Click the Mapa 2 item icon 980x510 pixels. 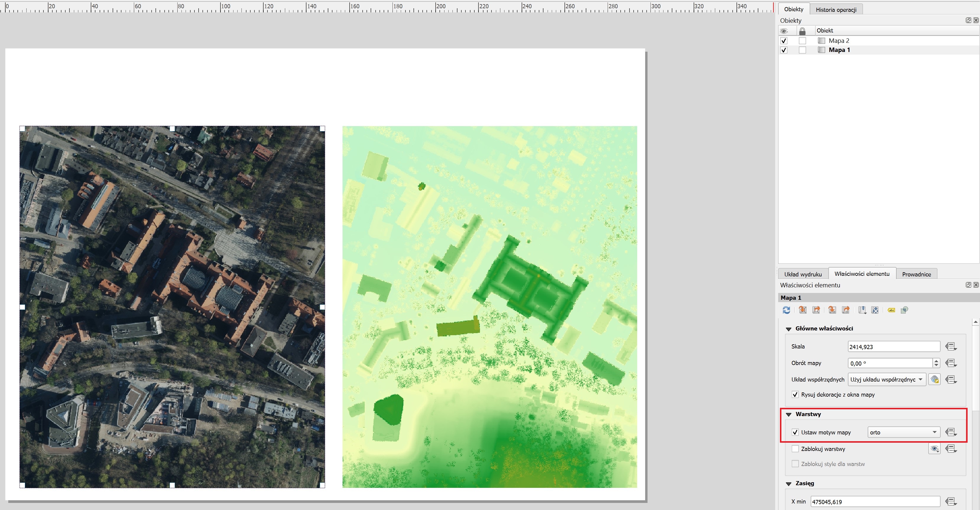[822, 41]
